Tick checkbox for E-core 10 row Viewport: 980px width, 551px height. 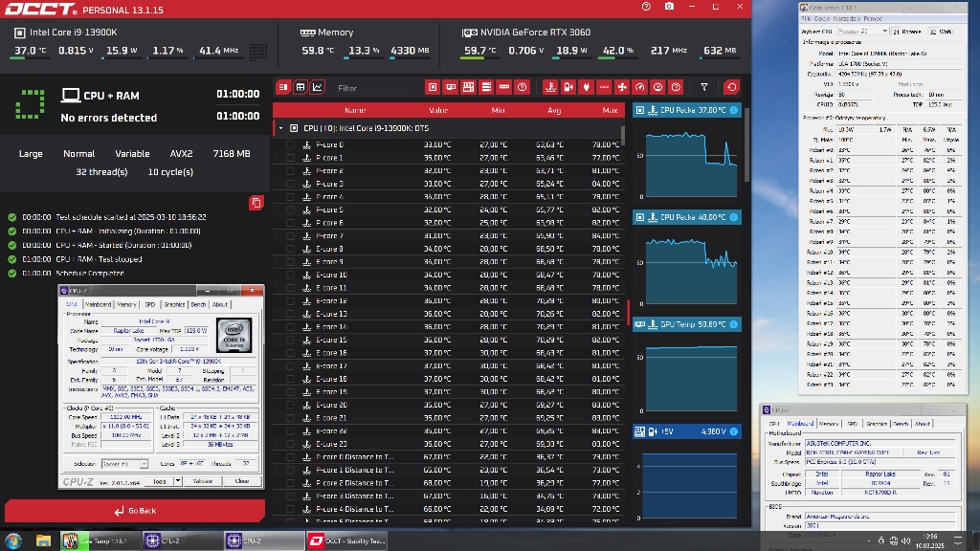pos(290,275)
